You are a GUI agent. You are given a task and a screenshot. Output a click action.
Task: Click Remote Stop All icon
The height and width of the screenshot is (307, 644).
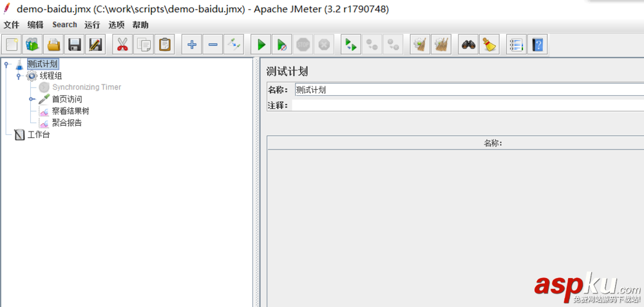(372, 44)
